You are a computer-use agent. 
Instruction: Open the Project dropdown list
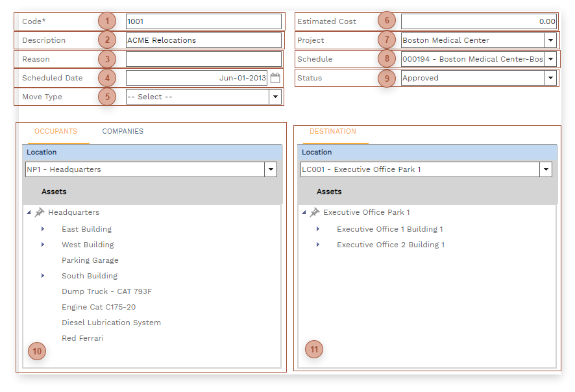[x=550, y=40]
